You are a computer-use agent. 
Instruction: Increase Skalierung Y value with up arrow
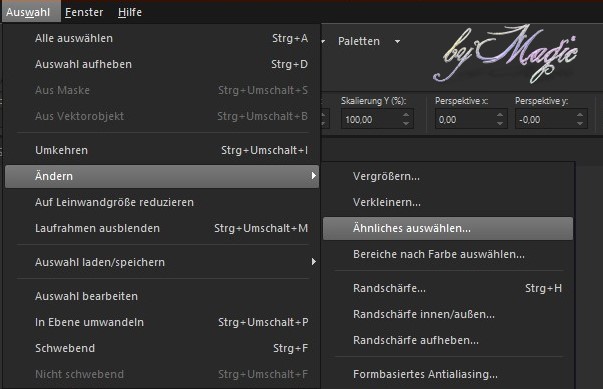406,115
